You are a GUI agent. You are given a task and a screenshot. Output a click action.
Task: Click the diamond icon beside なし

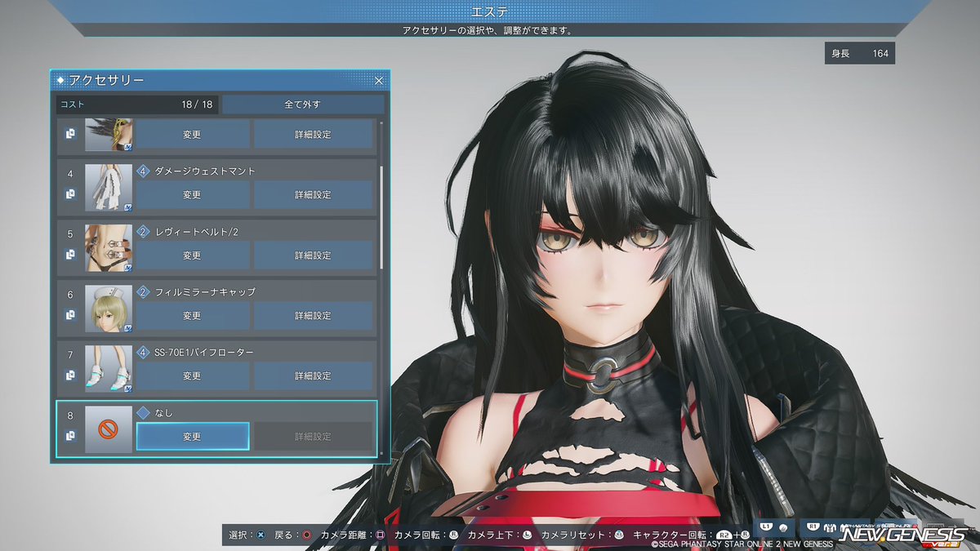click(143, 413)
